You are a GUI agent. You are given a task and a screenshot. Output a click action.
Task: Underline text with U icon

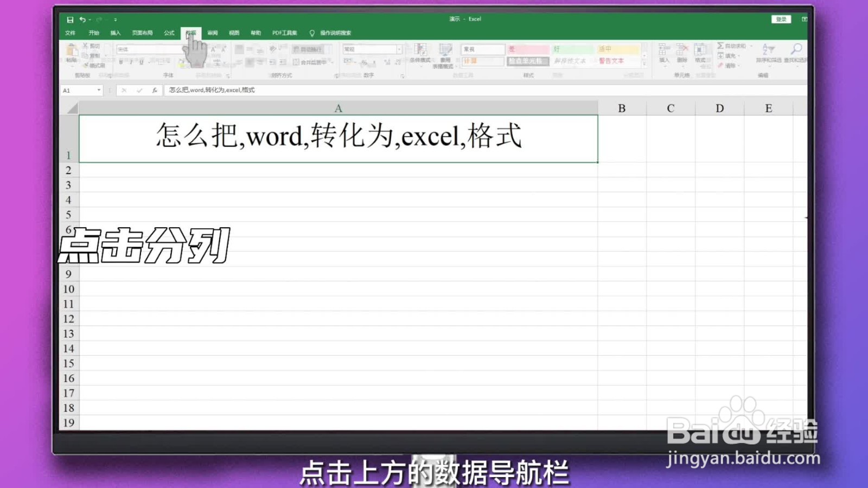[141, 62]
